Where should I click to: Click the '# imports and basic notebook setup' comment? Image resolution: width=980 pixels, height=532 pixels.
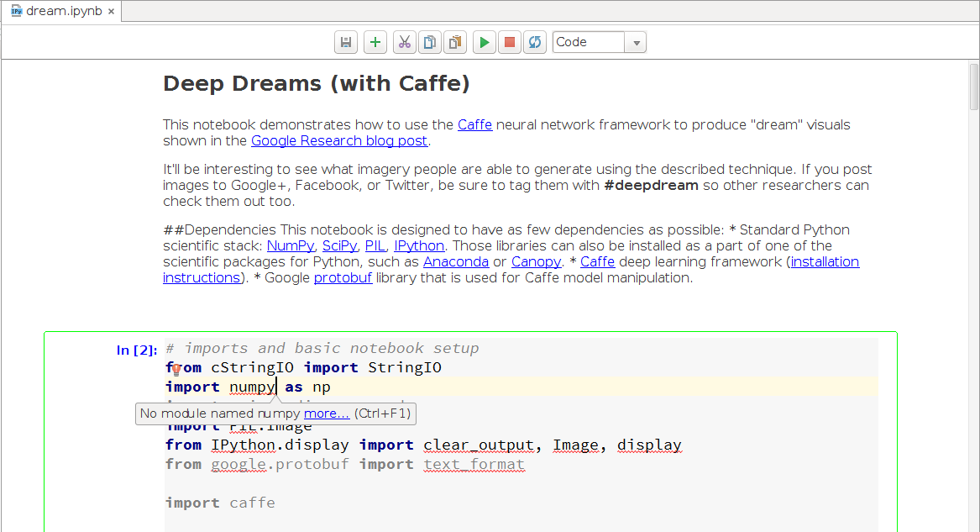point(322,348)
